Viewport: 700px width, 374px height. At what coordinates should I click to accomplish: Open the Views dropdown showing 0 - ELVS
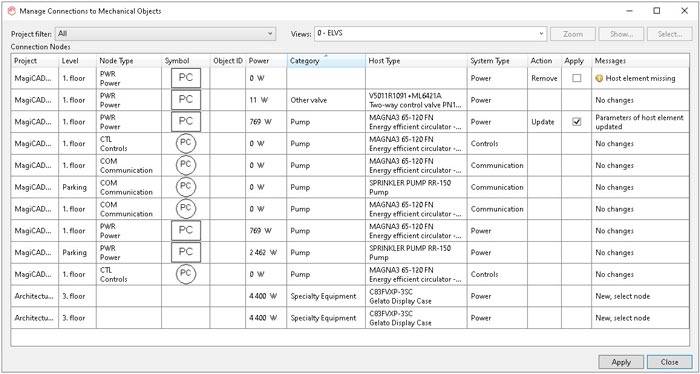point(430,34)
